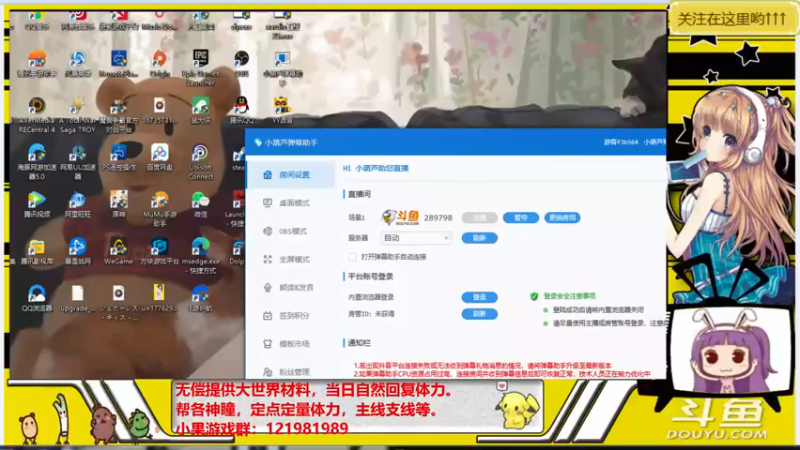Click the 暂停 button for 场景1

click(x=520, y=218)
